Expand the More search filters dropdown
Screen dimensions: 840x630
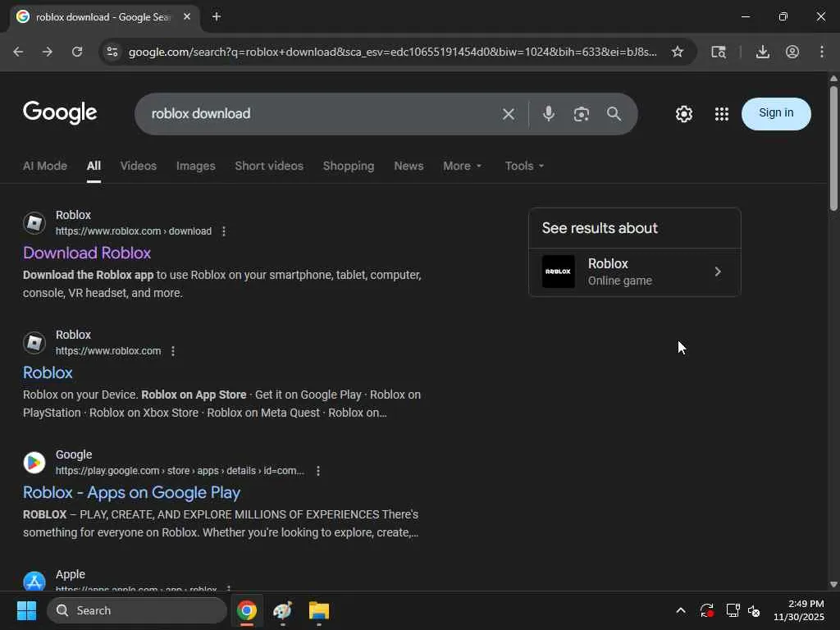463,166
